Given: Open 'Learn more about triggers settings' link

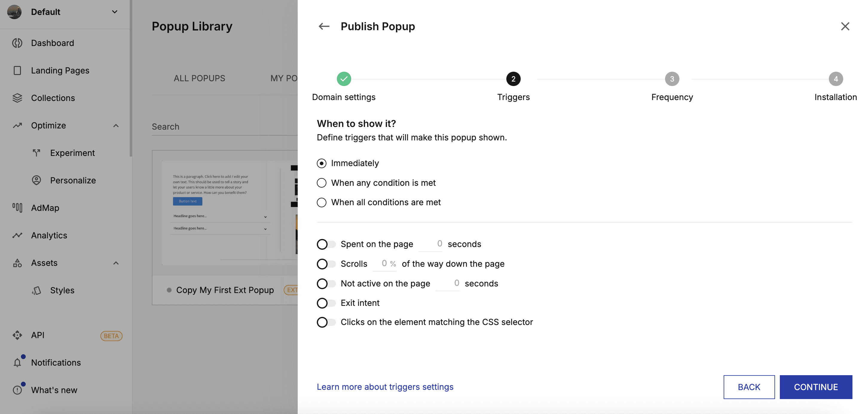Looking at the screenshot, I should pos(385,387).
